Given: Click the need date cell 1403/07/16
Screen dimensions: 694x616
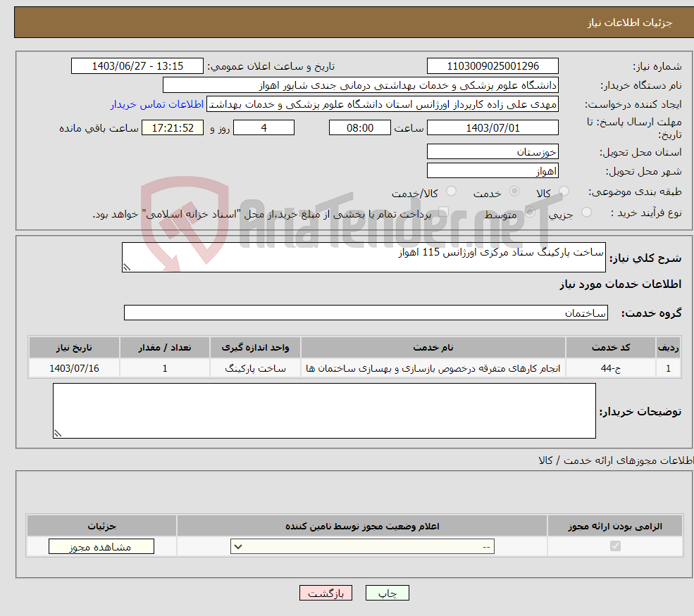Looking at the screenshot, I should pos(75,368).
